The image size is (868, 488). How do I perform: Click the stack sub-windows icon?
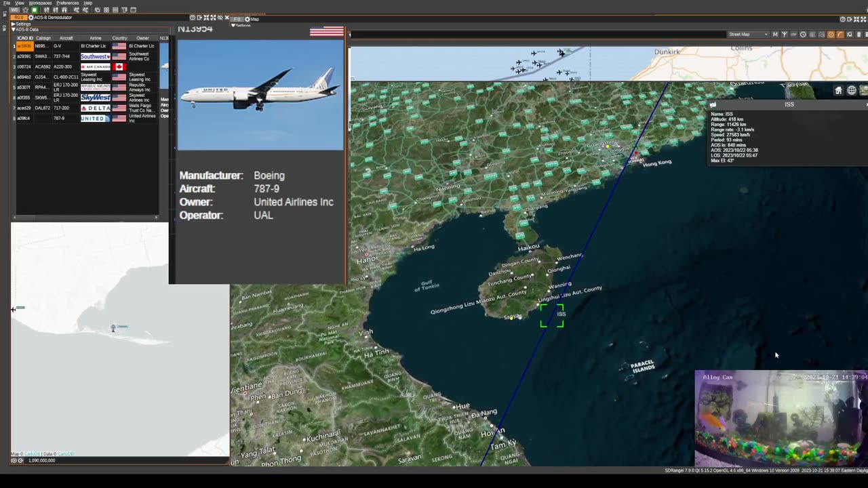point(115,9)
